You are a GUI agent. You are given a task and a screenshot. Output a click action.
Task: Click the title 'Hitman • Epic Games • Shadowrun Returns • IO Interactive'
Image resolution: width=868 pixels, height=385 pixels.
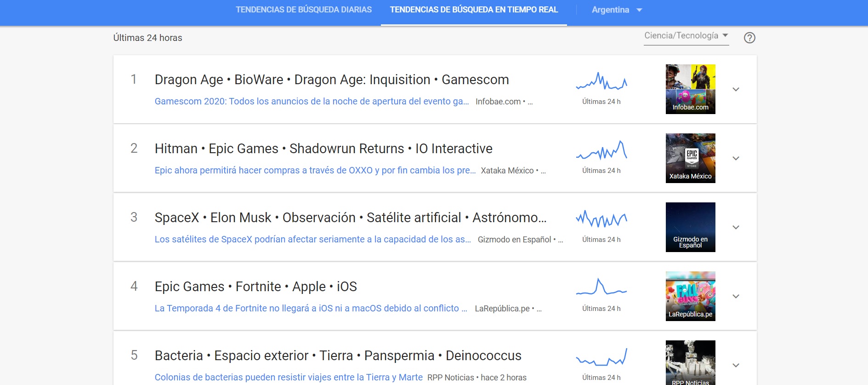pyautogui.click(x=323, y=149)
